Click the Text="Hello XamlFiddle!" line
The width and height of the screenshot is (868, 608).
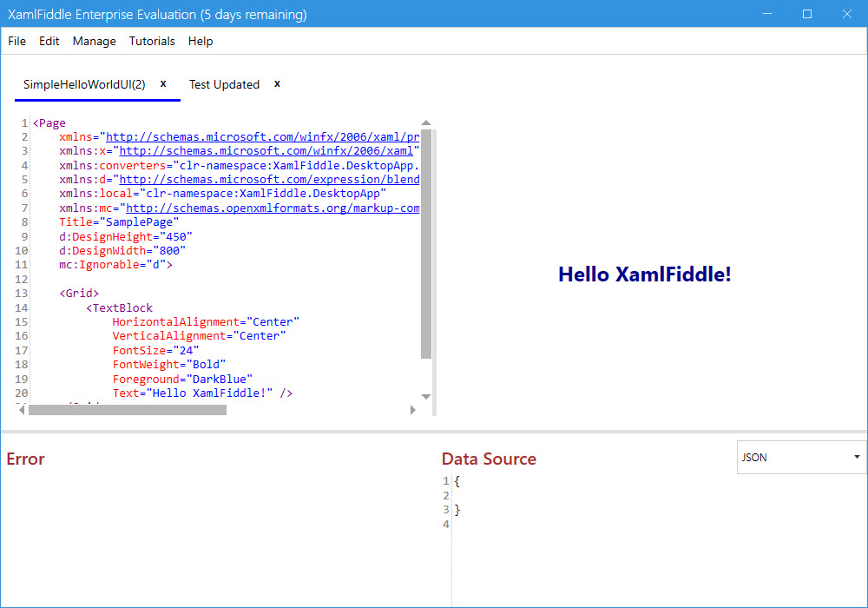click(x=202, y=393)
